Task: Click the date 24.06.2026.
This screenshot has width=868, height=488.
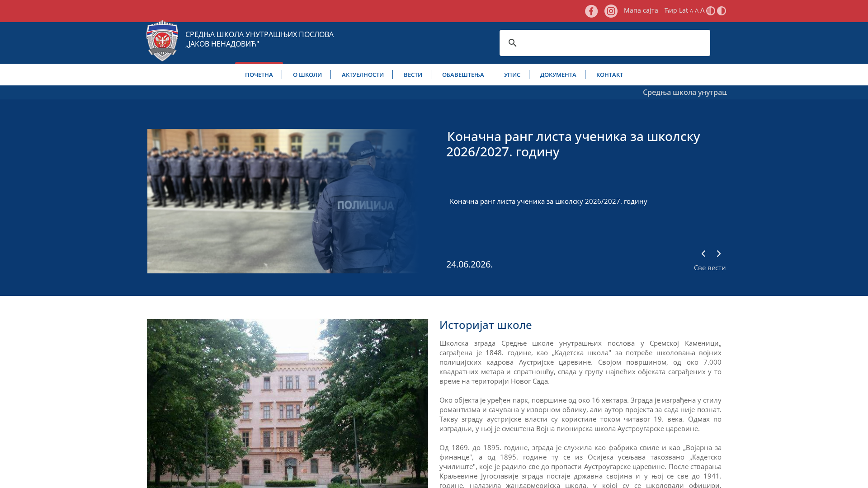Action: pyautogui.click(x=469, y=264)
